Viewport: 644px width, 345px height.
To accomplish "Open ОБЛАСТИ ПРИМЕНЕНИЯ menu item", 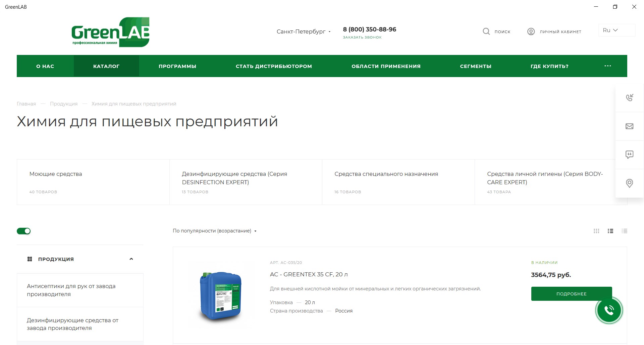I will coord(386,66).
